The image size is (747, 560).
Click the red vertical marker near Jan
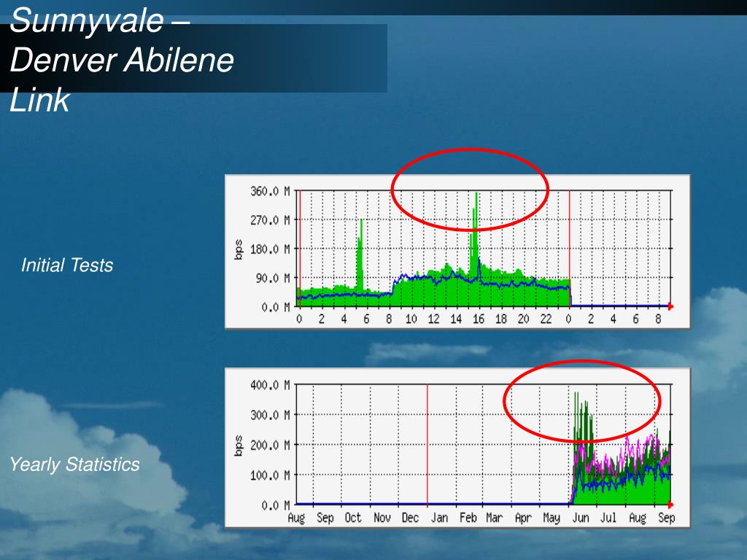pyautogui.click(x=427, y=444)
